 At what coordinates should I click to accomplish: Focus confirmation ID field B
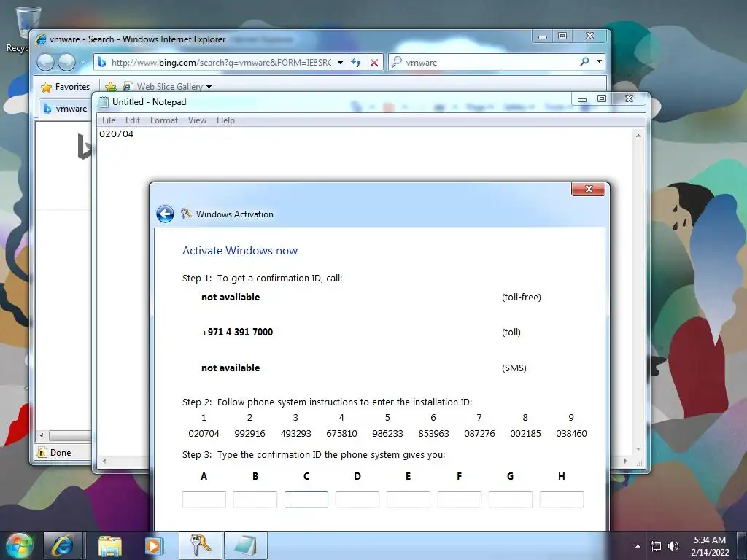[x=255, y=499]
